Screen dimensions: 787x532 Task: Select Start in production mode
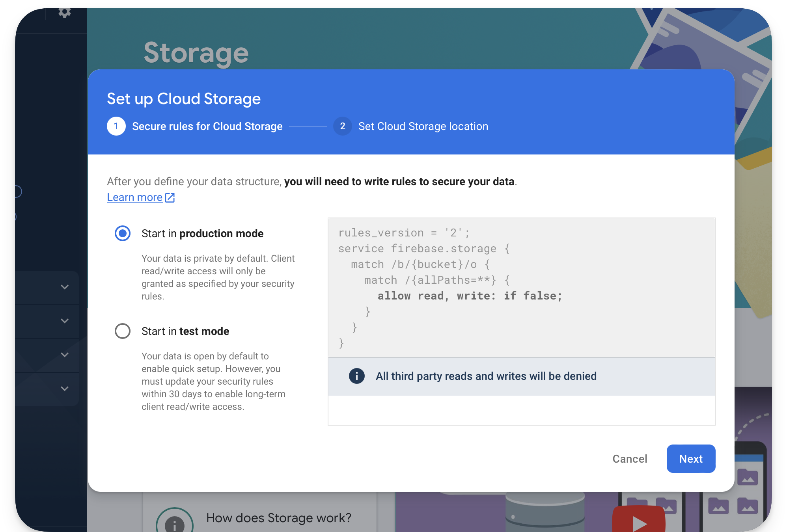click(122, 233)
